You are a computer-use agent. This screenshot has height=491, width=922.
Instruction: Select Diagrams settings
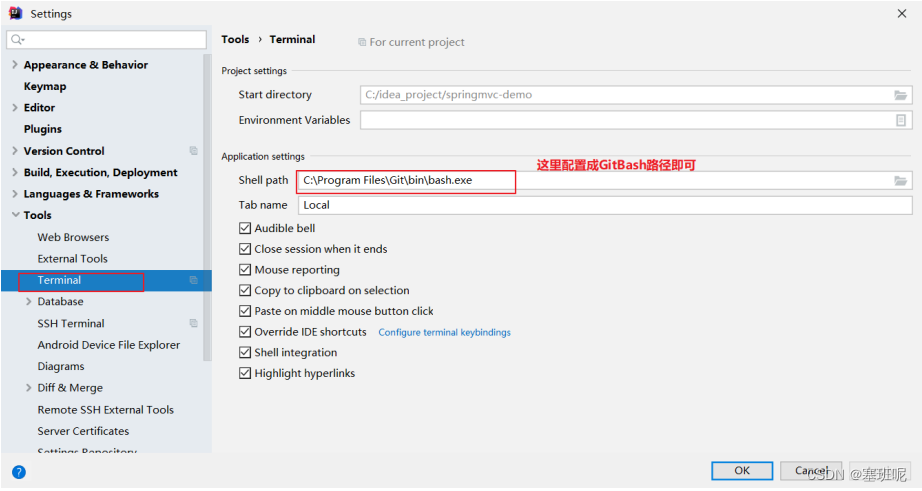click(x=61, y=367)
